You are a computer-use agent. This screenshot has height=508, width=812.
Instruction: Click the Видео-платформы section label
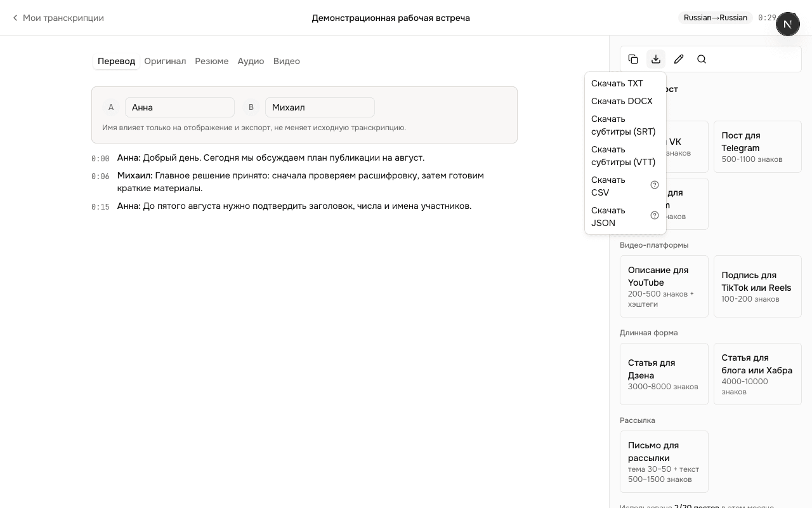coord(654,245)
